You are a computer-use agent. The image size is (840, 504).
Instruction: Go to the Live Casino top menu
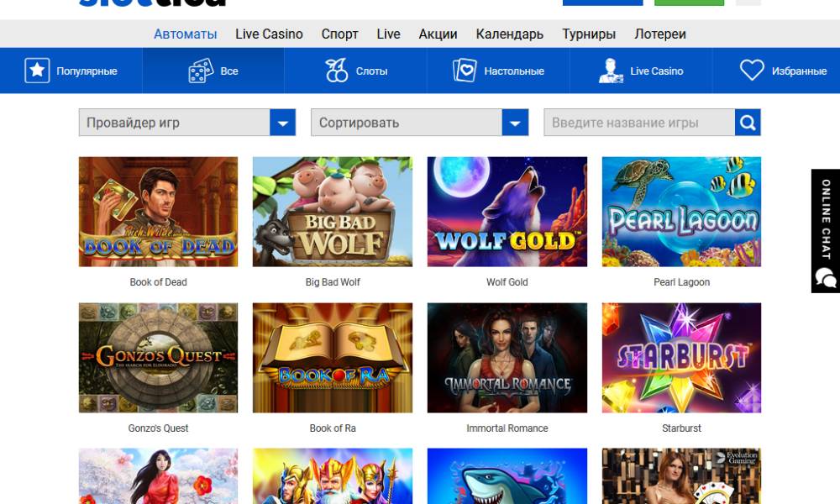click(x=269, y=34)
